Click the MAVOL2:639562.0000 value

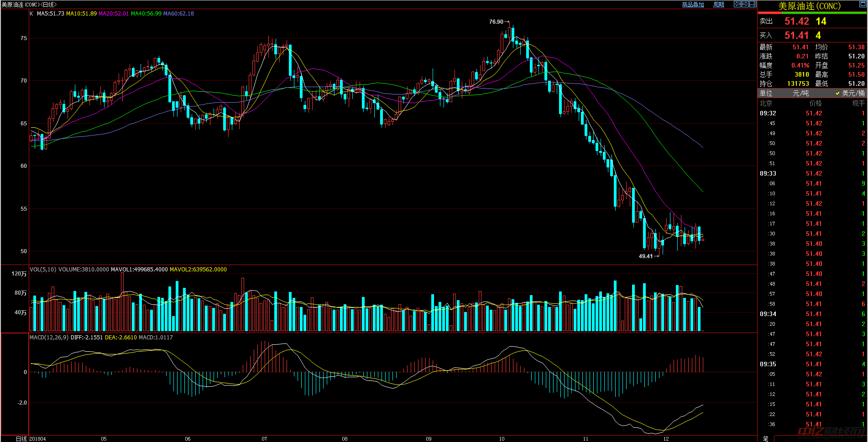click(x=198, y=270)
